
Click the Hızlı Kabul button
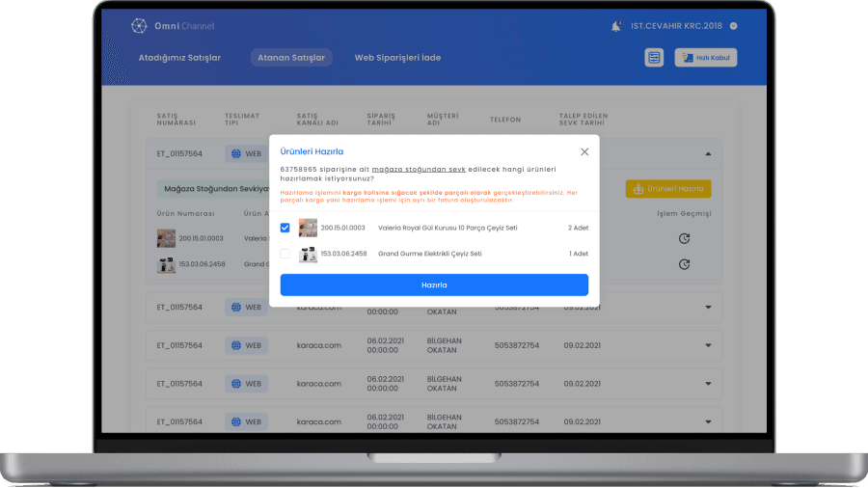tap(705, 58)
